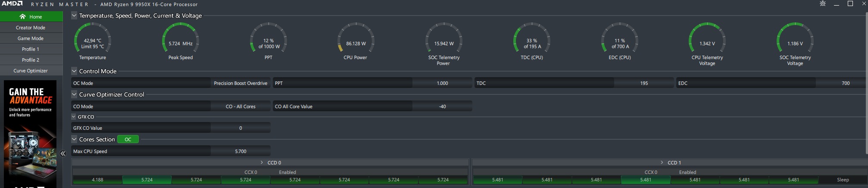Expand the CCD 1 arrow
The width and height of the screenshot is (868, 188).
tap(662, 163)
